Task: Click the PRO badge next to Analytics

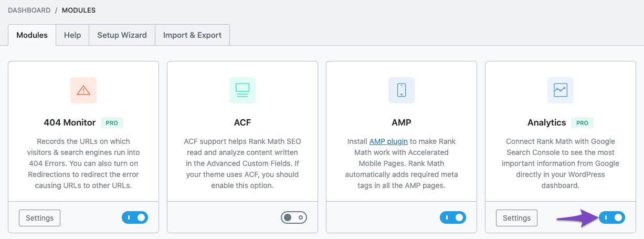Action: click(582, 123)
